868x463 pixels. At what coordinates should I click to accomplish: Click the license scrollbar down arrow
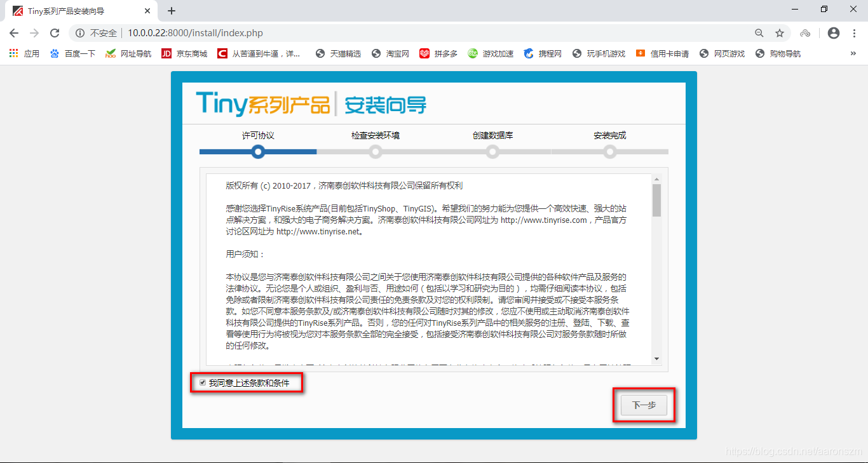[x=657, y=359]
